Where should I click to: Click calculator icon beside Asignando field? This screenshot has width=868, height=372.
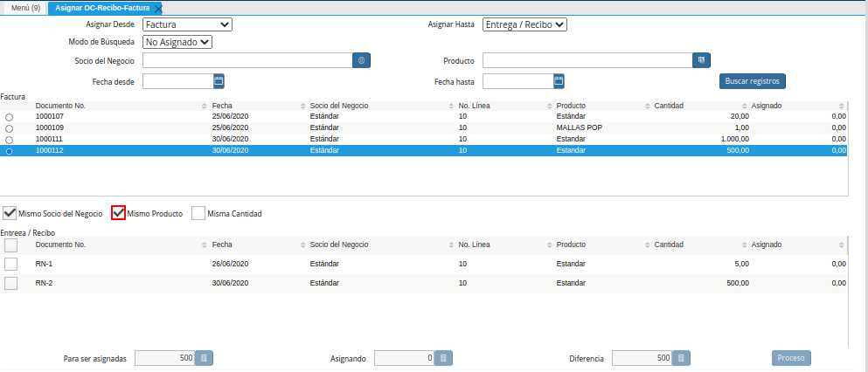coord(442,358)
